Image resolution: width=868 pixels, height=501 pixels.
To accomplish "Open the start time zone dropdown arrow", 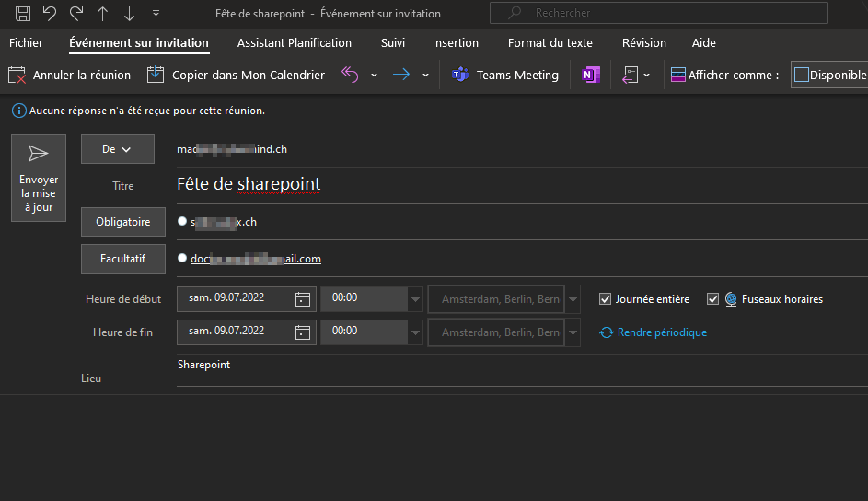I will point(573,299).
